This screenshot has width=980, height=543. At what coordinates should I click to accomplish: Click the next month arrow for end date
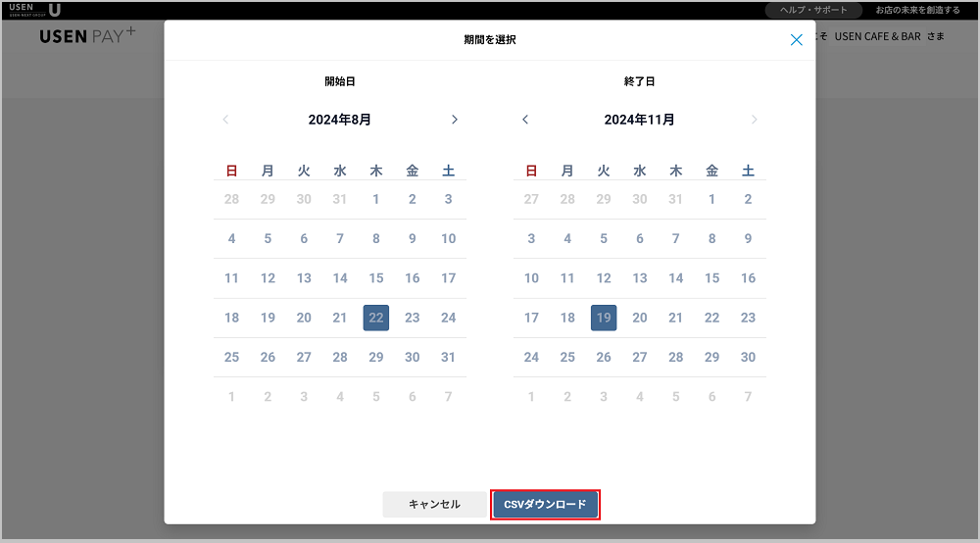click(x=754, y=120)
